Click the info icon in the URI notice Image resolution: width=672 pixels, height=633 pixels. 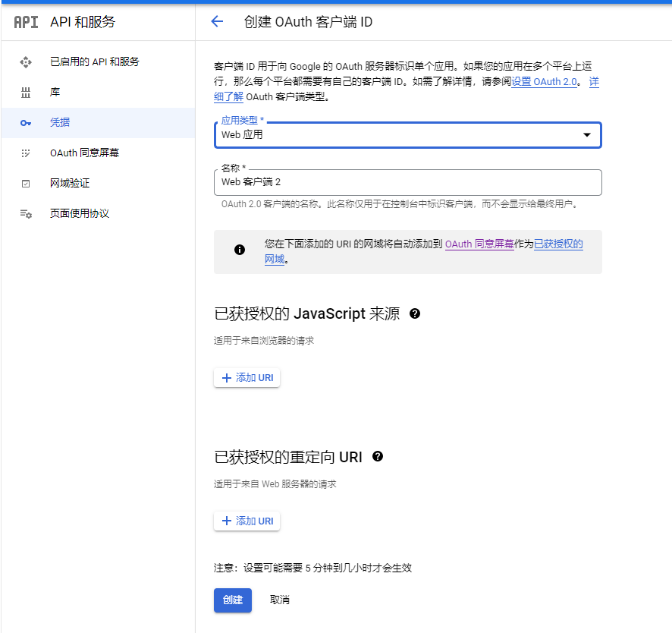[240, 250]
